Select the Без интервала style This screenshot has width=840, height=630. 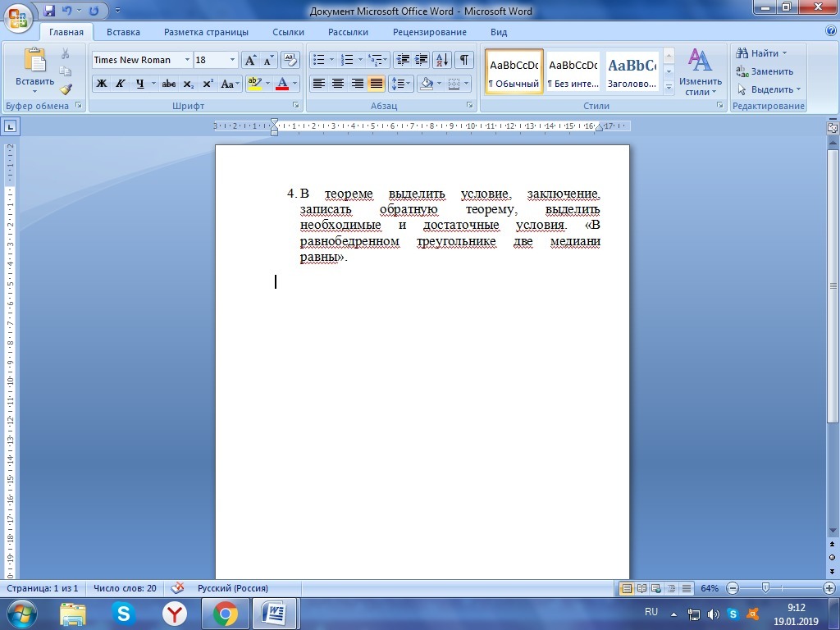point(573,71)
